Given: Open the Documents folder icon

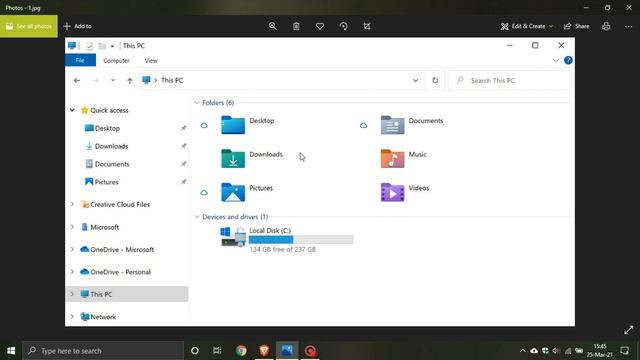Looking at the screenshot, I should [x=392, y=124].
